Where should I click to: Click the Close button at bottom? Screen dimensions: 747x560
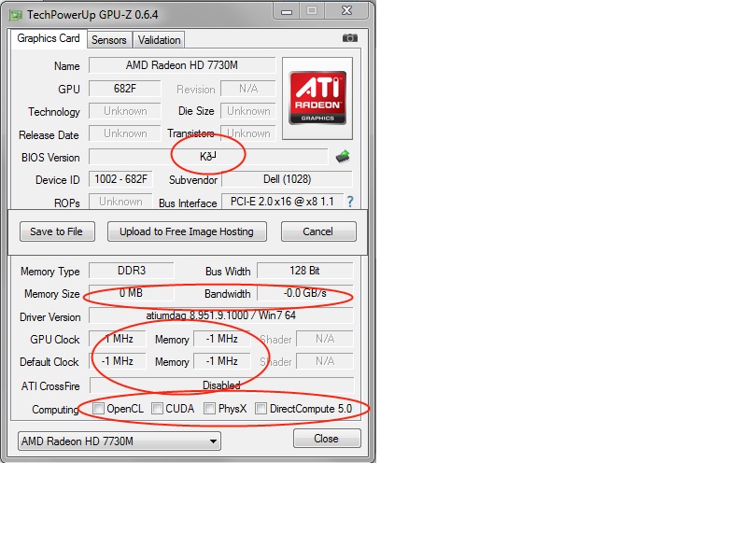(327, 439)
